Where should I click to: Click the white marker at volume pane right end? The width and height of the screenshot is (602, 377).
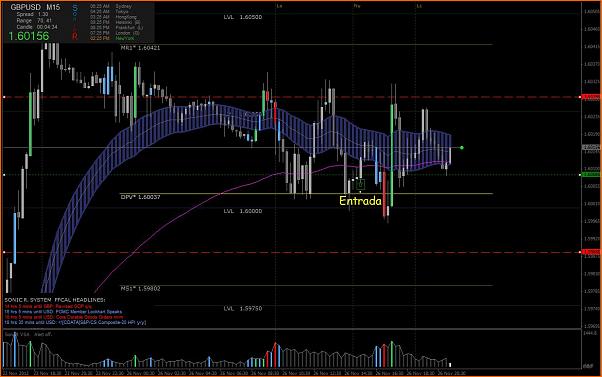coord(450,365)
